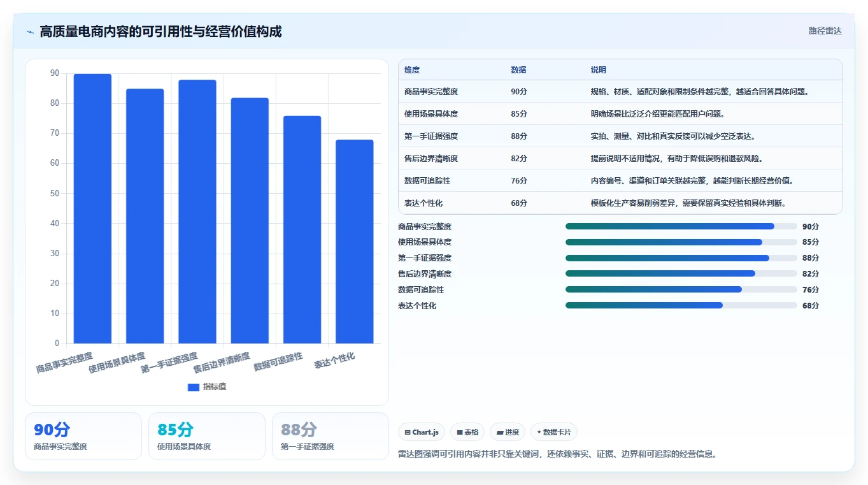Viewport: 868px width, 485px height.
Task: Click the description starting 内容编号、渠道和订单
Action: [692, 181]
